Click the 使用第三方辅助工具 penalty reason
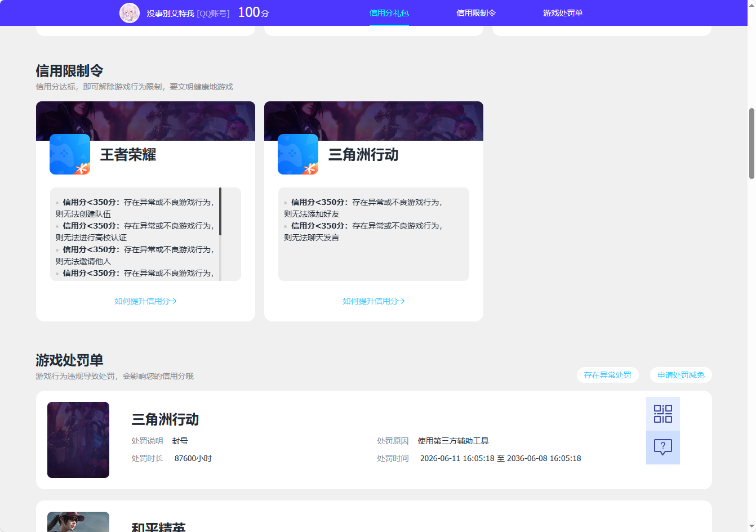756x532 pixels. point(453,441)
